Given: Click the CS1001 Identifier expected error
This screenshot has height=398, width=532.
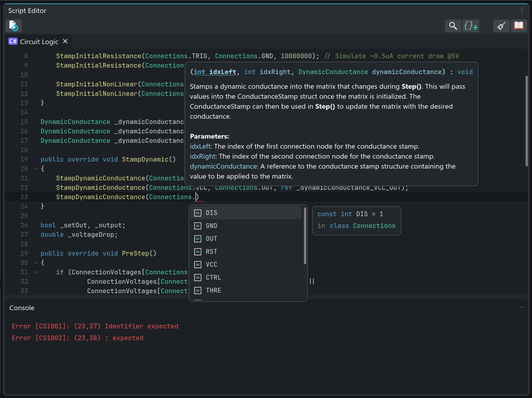Looking at the screenshot, I should [x=95, y=326].
